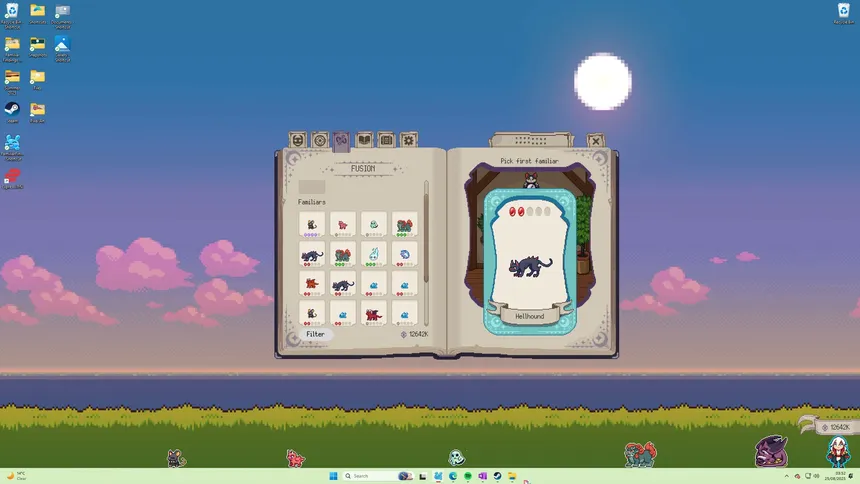Select the Steam desktop shortcut
860x484 pixels.
(x=12, y=112)
